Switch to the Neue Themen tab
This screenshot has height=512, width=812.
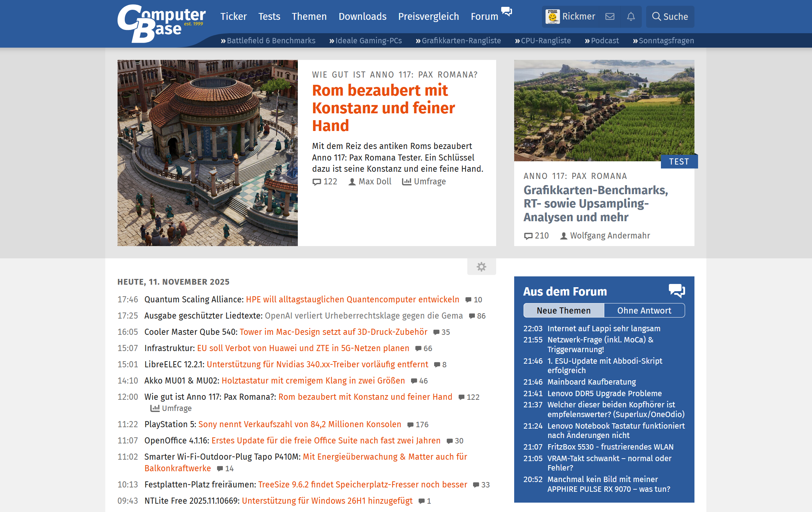click(564, 310)
